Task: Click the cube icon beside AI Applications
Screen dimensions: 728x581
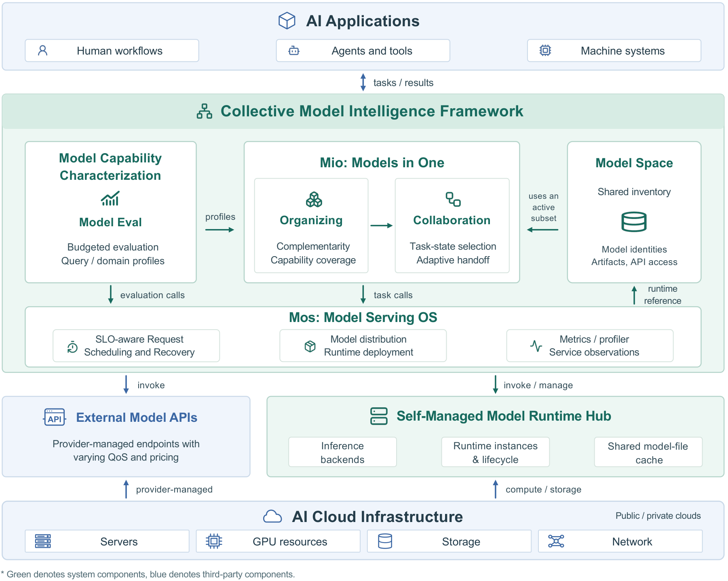Action: click(x=287, y=21)
